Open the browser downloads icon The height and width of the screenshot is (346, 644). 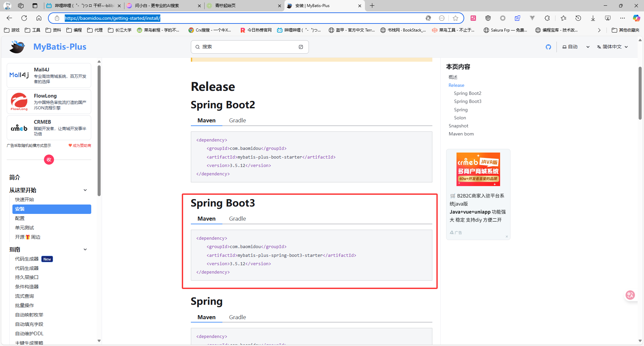[x=593, y=18]
